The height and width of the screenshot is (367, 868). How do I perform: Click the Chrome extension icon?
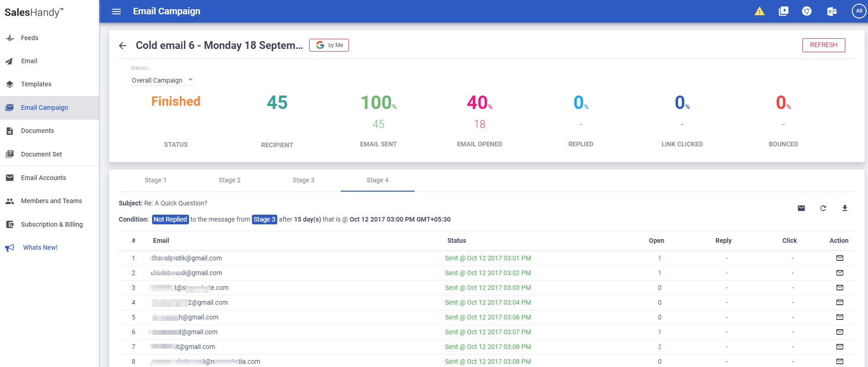coord(807,11)
